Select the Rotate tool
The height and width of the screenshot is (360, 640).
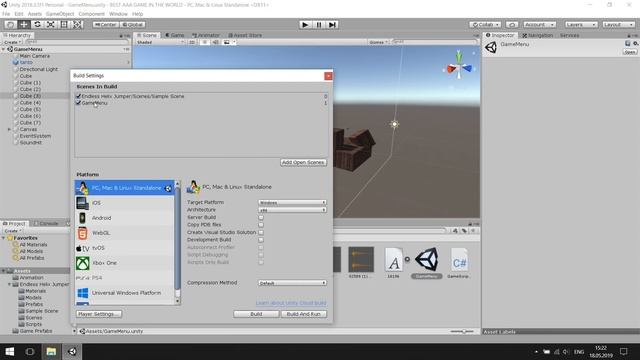click(x=37, y=24)
